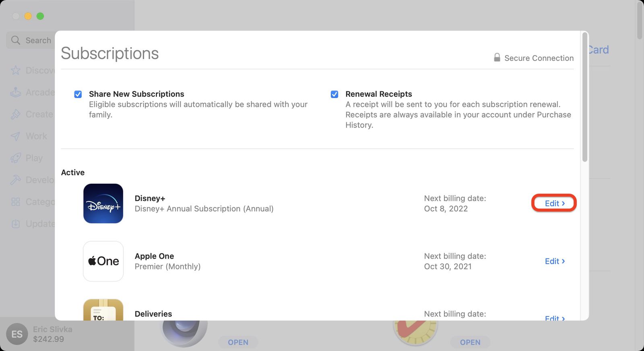Uncheck Renewal Receipts

(x=334, y=94)
